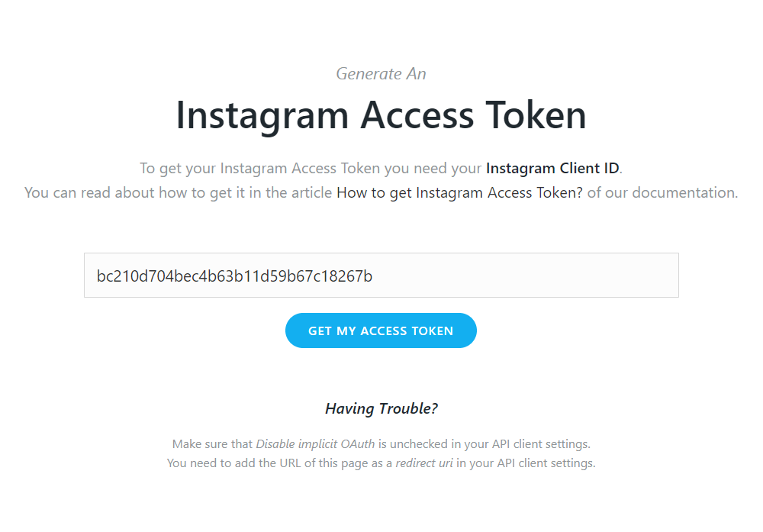
Task: Click the of our documentation text
Action: (662, 193)
